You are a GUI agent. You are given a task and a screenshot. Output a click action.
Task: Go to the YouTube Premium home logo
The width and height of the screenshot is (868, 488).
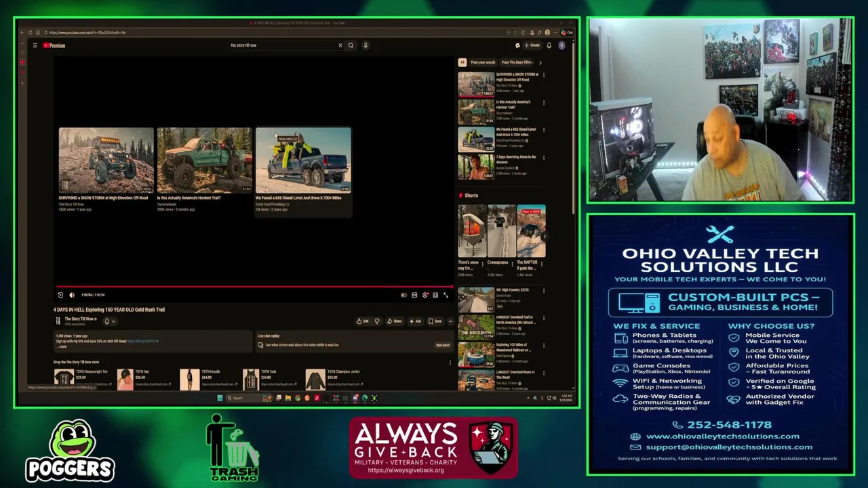[54, 45]
